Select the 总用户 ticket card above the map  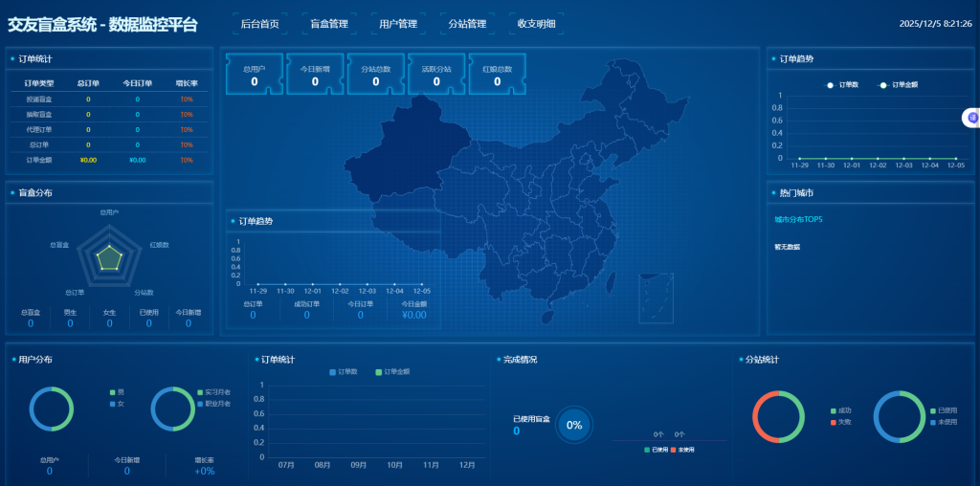[x=255, y=75]
